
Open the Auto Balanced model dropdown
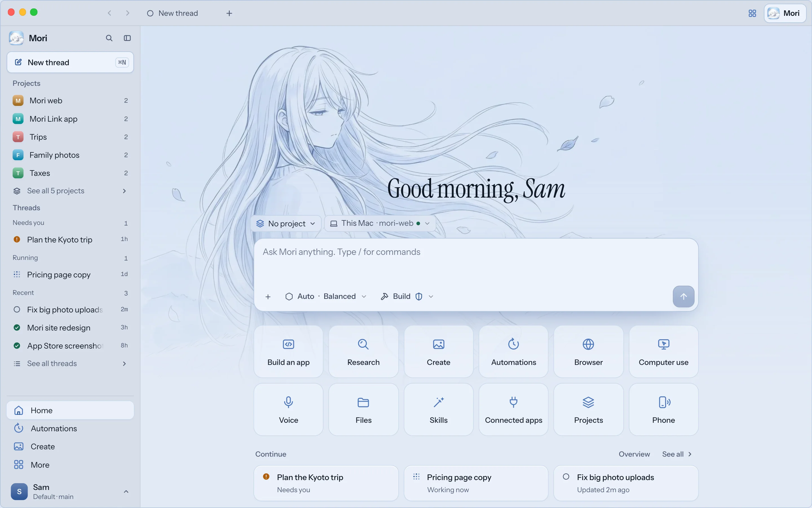click(x=325, y=296)
